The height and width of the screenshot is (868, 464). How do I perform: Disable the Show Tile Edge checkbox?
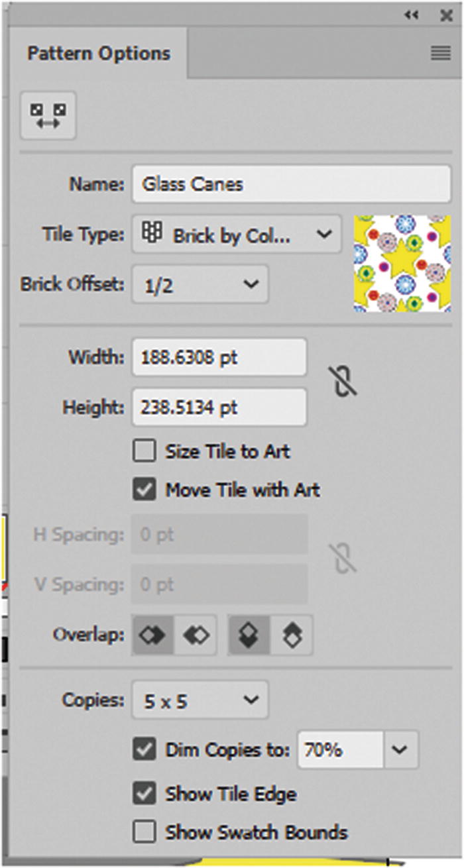click(x=144, y=794)
